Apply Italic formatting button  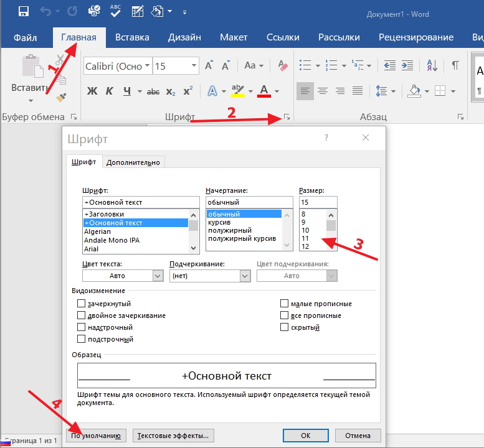109,91
